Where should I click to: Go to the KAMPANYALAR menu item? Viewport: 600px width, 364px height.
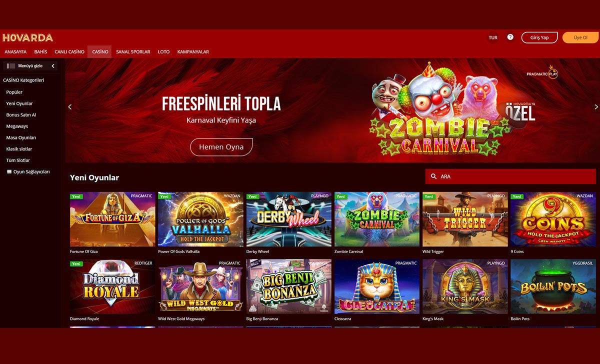(193, 52)
